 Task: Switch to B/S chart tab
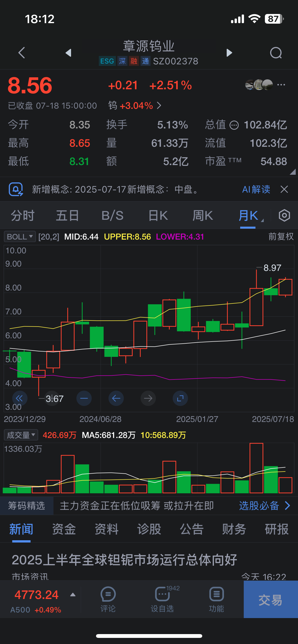coord(113,216)
